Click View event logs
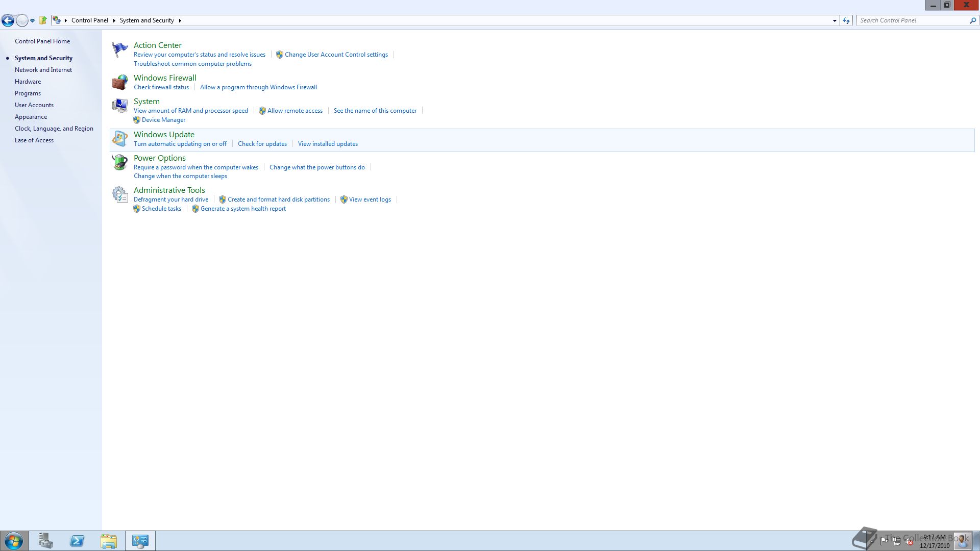The image size is (980, 551). 370,199
